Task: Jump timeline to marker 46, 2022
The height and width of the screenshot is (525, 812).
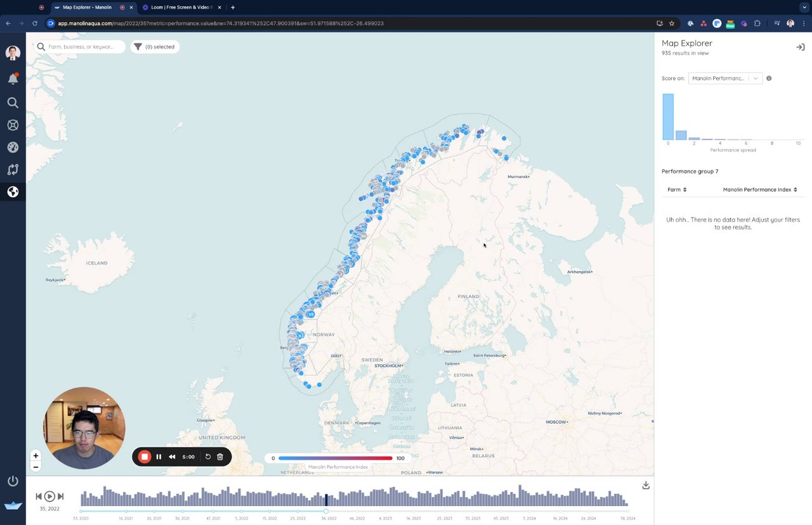Action: 355,511
